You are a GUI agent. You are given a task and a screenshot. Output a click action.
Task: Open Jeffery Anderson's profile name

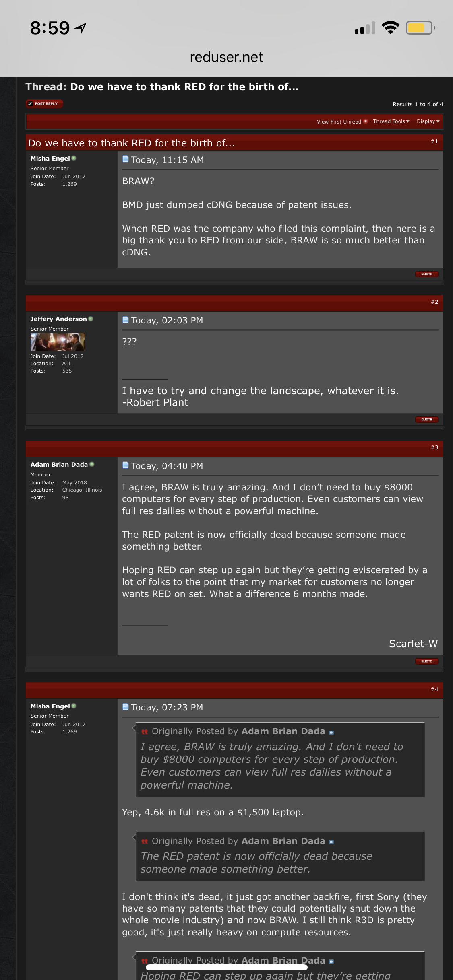pos(58,319)
